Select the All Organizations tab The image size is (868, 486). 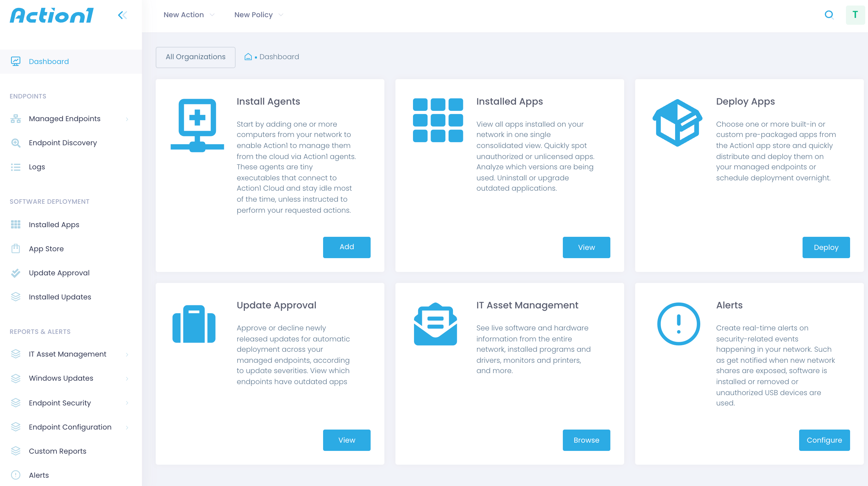[195, 56]
